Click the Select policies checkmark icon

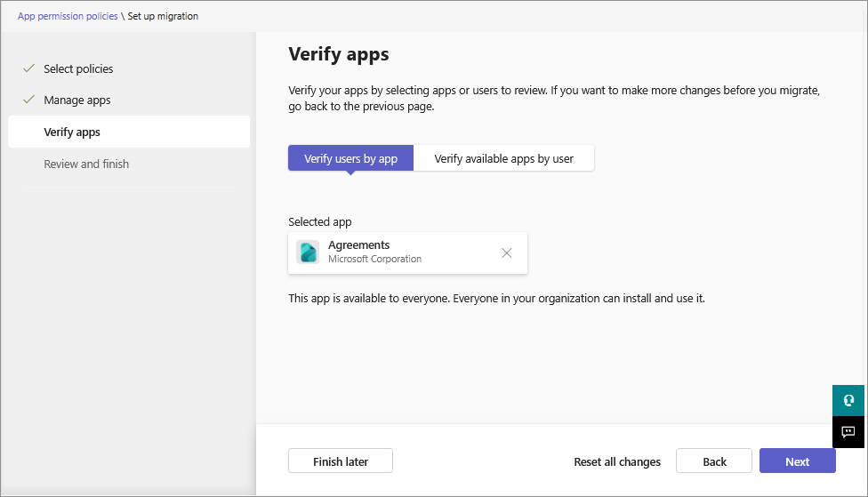tap(28, 68)
